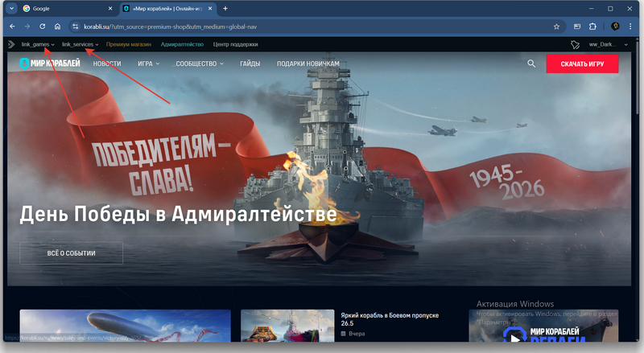Click the ВСЁ О СОБЫТИИ button
Viewport: 644px width, 353px height.
click(71, 252)
